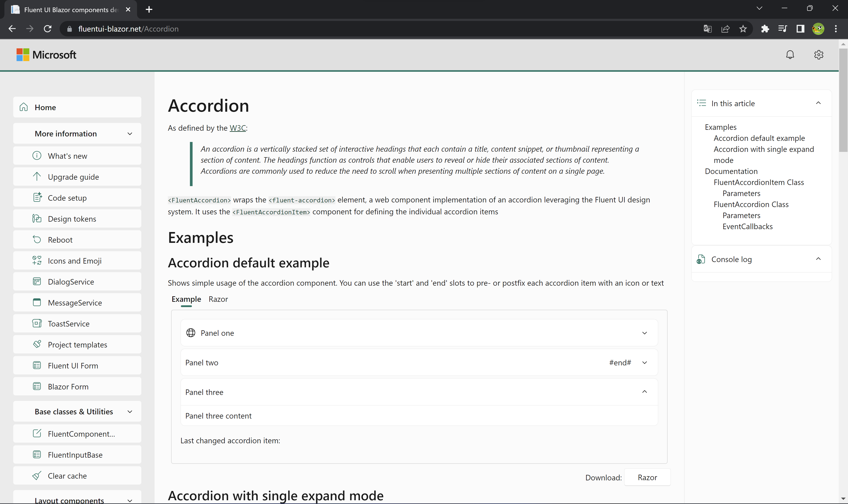Jump to EventCallbacks section
848x504 pixels.
[x=748, y=227]
